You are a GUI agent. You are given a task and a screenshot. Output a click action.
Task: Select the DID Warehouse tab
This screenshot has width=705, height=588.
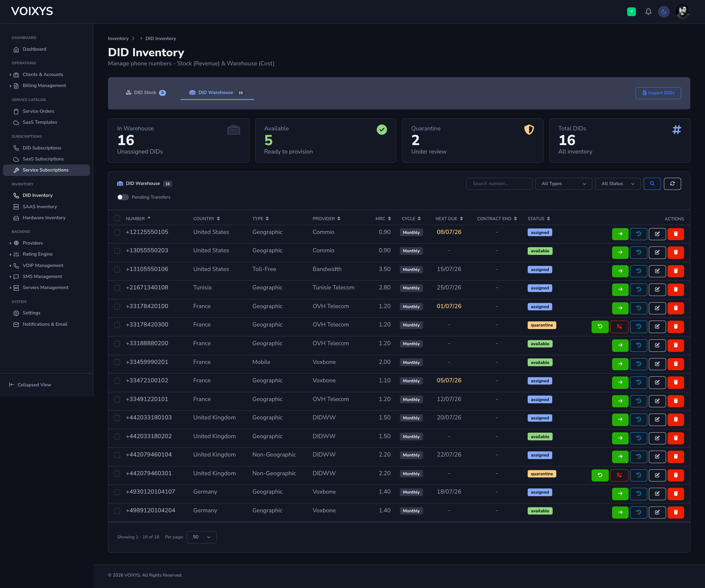[x=217, y=93]
